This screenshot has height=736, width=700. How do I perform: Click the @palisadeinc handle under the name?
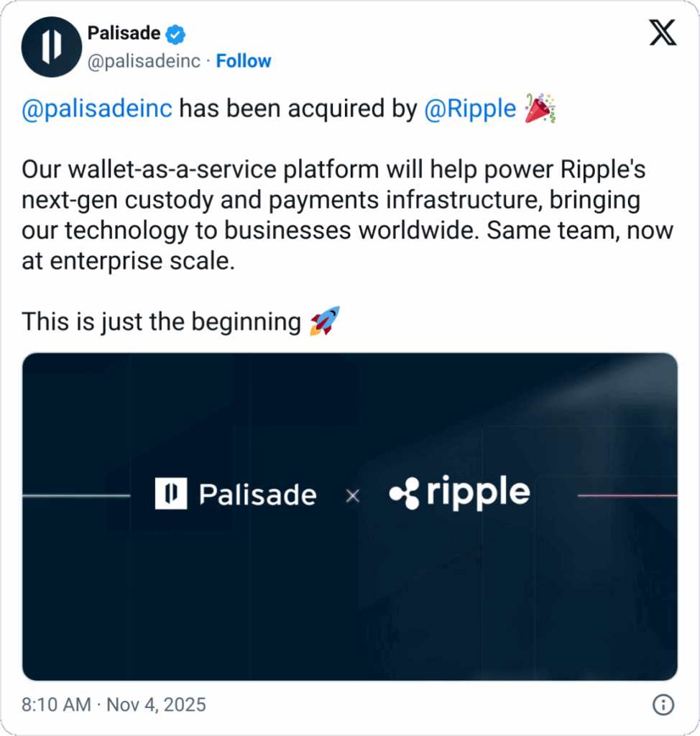pyautogui.click(x=143, y=61)
